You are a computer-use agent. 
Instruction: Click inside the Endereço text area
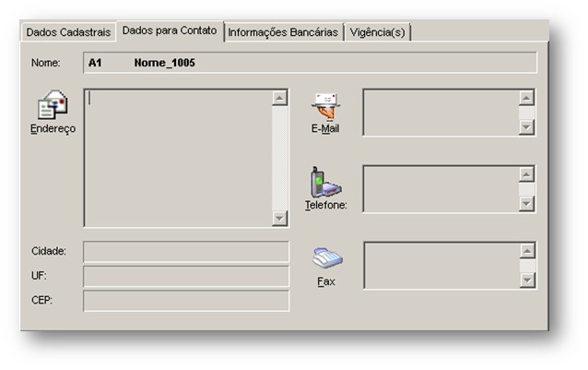(178, 157)
